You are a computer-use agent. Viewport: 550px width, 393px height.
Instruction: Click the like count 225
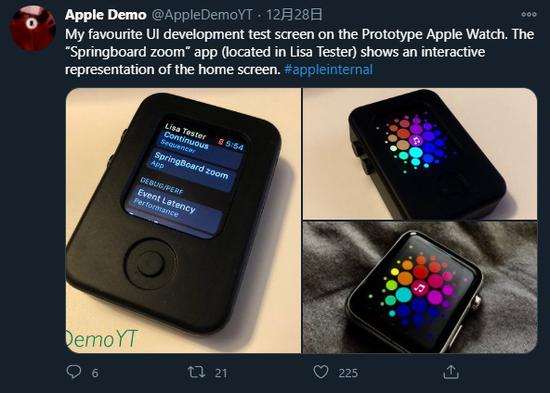coord(348,373)
